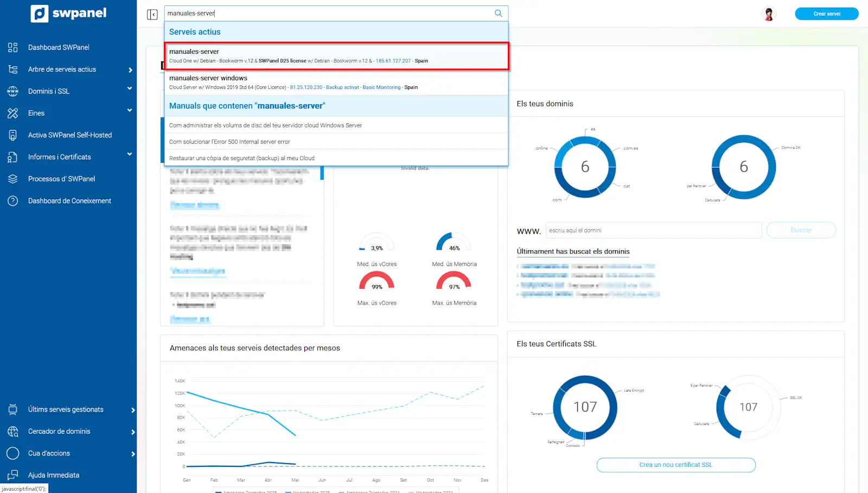The height and width of the screenshot is (493, 868).
Task: Open Ajuda Immediata menu item
Action: [x=54, y=475]
